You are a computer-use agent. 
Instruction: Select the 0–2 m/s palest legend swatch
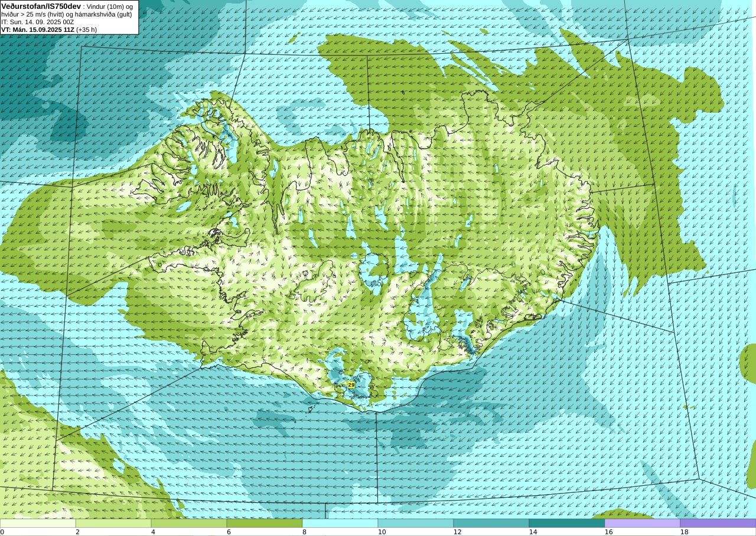[x=38, y=523]
